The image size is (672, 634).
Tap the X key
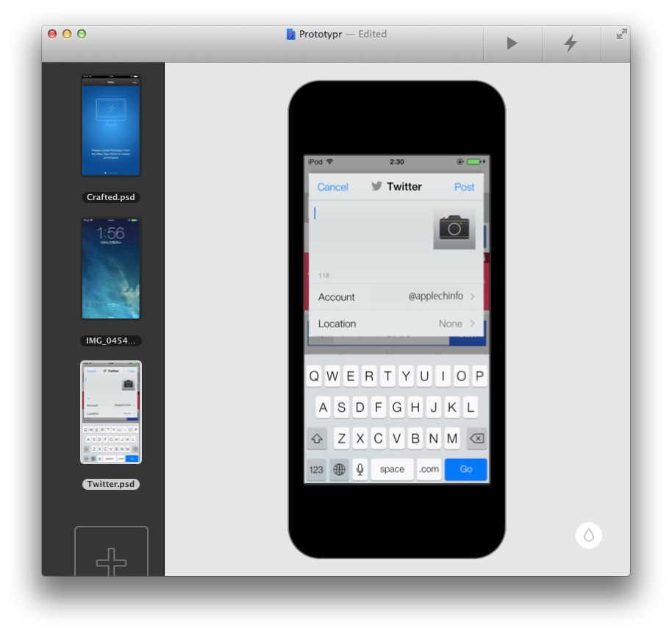pos(360,438)
